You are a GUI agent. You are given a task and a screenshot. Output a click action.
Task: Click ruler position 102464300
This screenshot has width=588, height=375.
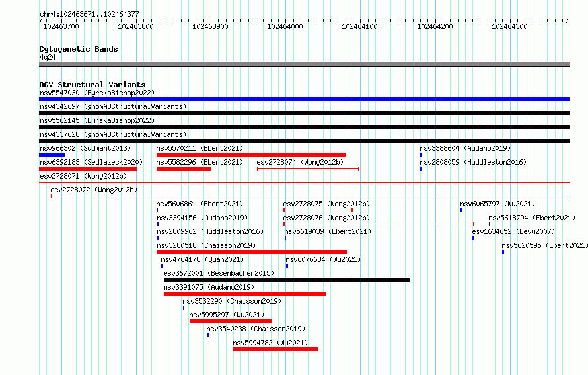tap(509, 26)
